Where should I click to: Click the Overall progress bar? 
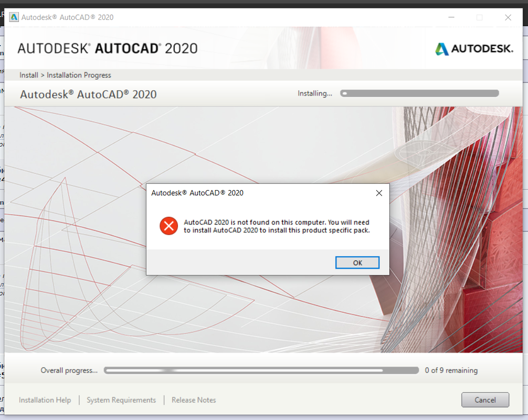(x=261, y=371)
